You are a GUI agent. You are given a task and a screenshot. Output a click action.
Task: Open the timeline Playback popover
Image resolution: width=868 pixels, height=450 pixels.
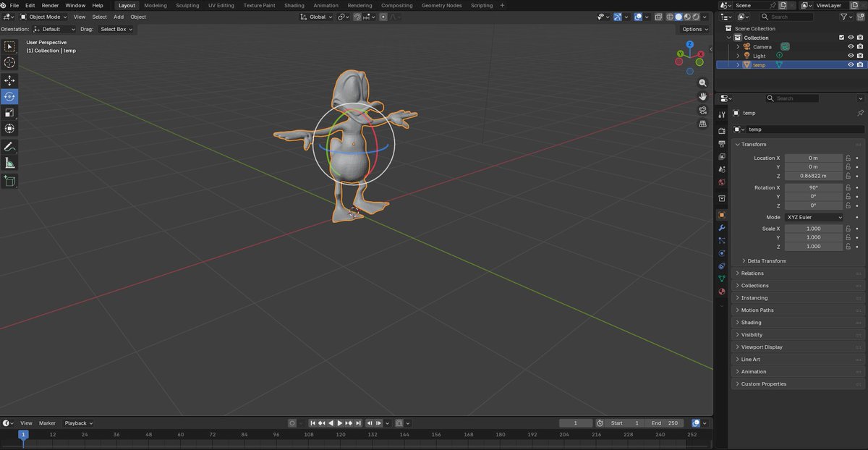(x=78, y=423)
